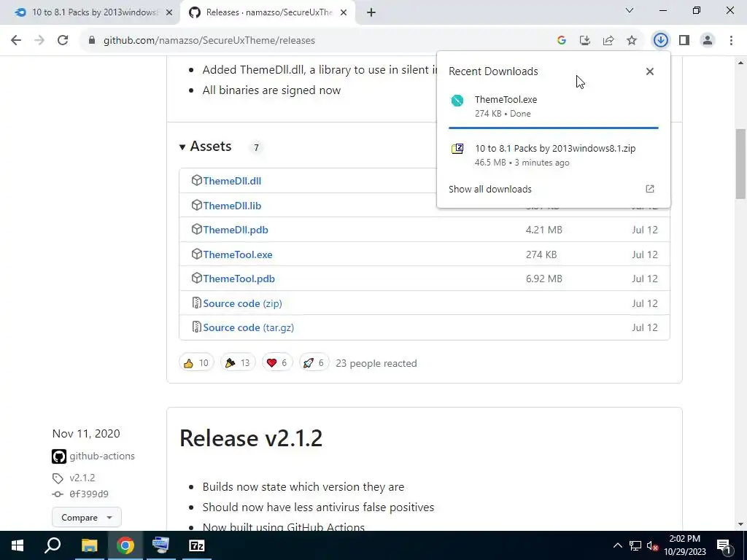The width and height of the screenshot is (747, 560).
Task: Click the Chrome taskbar icon
Action: pos(125,545)
